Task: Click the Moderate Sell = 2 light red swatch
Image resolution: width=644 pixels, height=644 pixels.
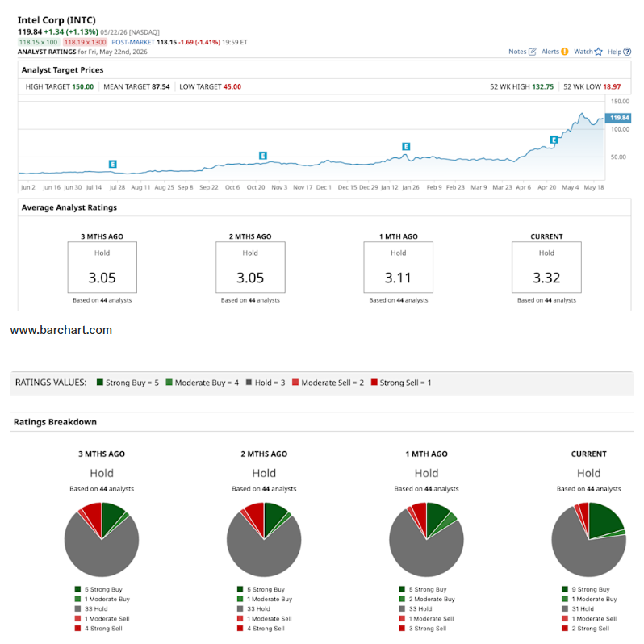Action: tap(295, 383)
